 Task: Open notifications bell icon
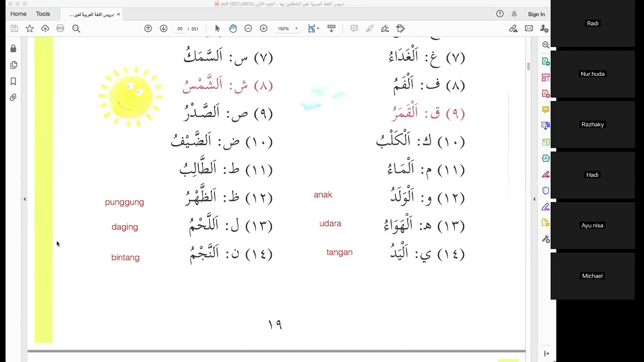pyautogui.click(x=514, y=14)
